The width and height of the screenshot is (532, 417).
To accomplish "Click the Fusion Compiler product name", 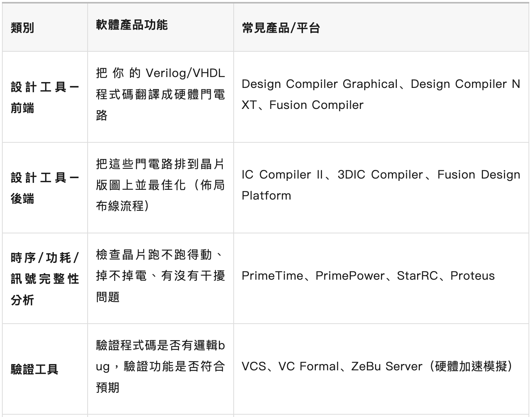I will coord(316,105).
